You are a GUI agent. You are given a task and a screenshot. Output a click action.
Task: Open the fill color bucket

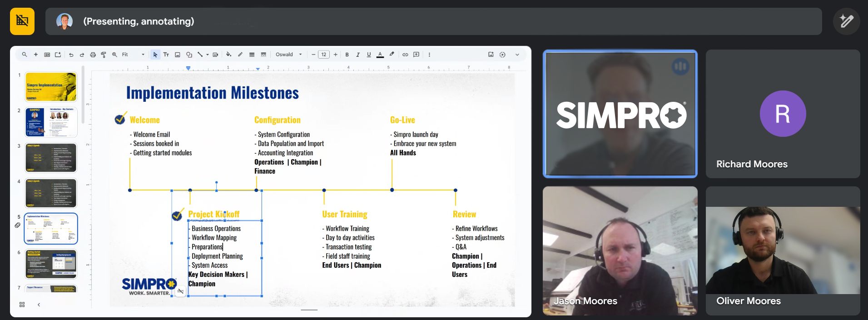pyautogui.click(x=228, y=55)
